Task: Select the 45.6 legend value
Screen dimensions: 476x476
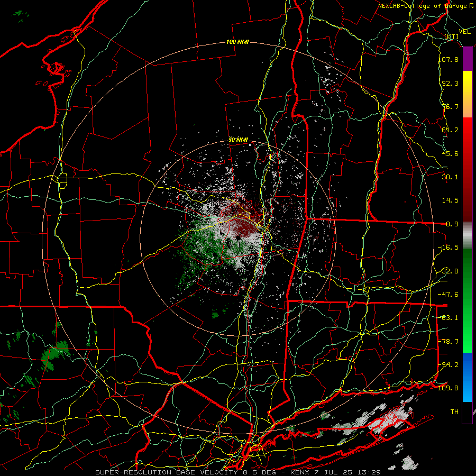Action: pyautogui.click(x=450, y=153)
